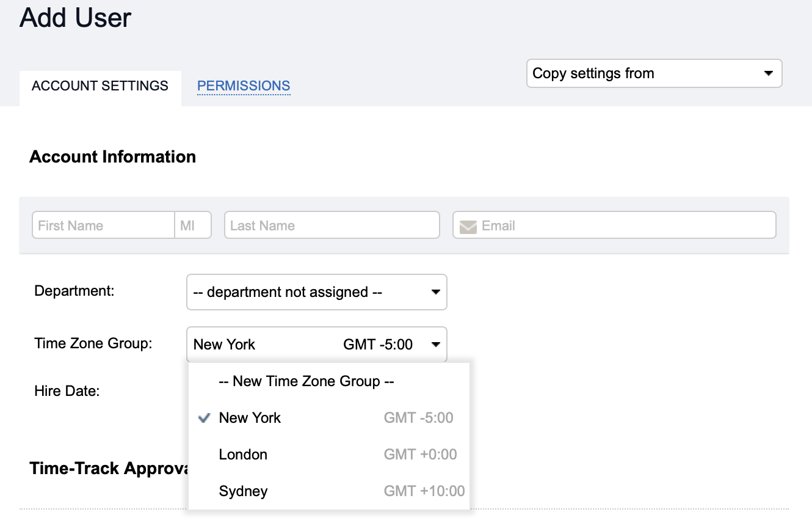The image size is (812, 523).
Task: Click the arrow on the Time Zone Group selector
Action: [x=436, y=344]
